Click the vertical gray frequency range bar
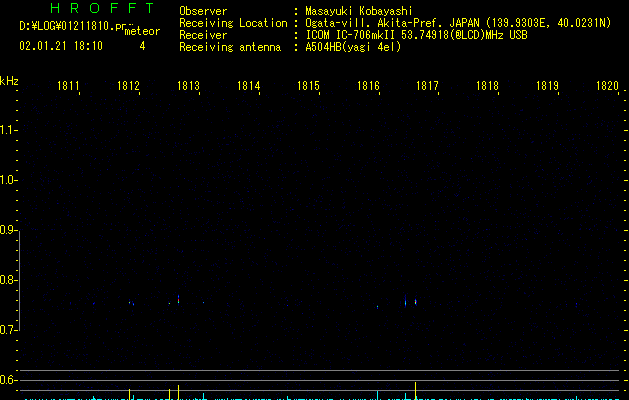 [19, 281]
